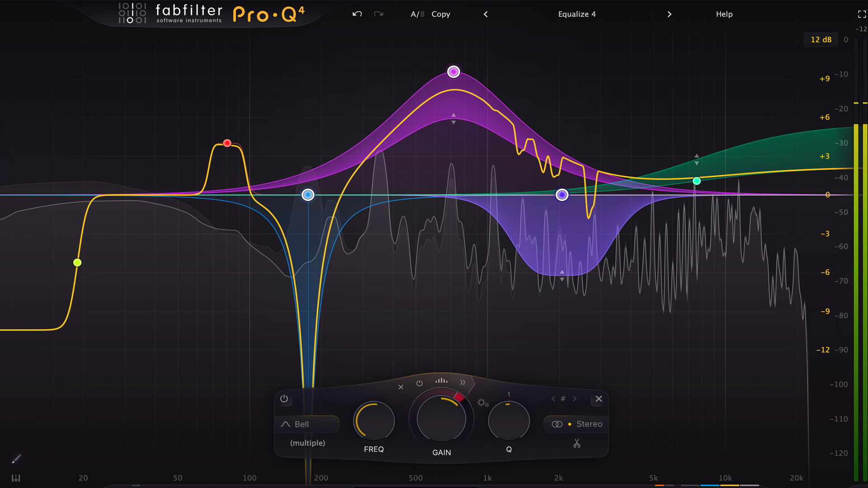Toggle the dynamic range power button
The width and height of the screenshot is (868, 488).
[x=420, y=383]
